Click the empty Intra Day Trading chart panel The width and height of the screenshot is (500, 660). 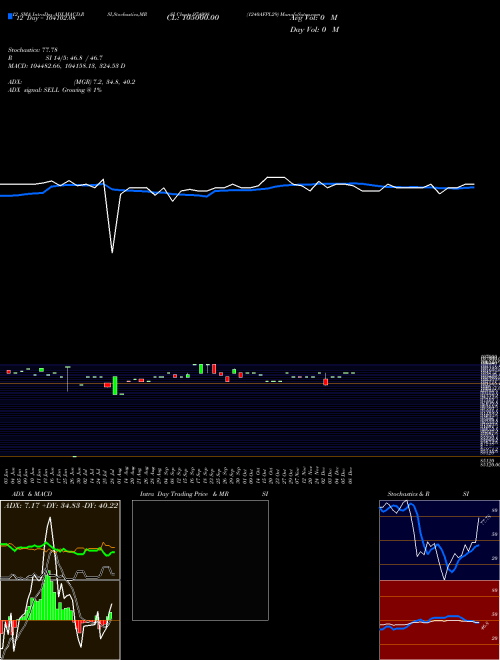click(200, 560)
